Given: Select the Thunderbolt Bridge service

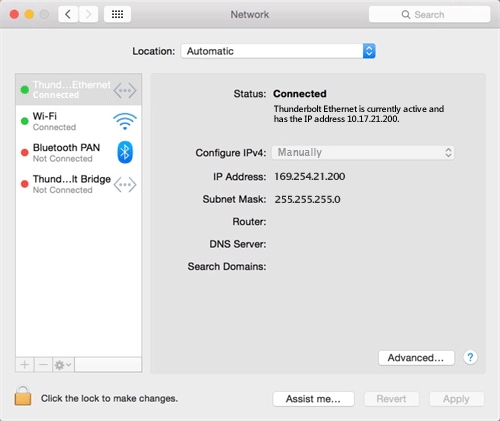Looking at the screenshot, I should click(79, 184).
